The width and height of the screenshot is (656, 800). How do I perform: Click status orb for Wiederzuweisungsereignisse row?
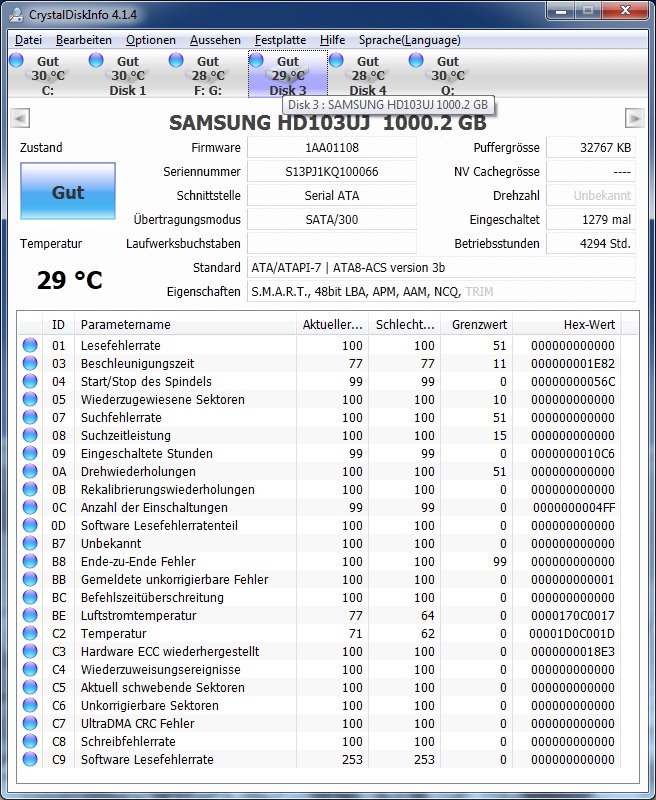coord(30,669)
